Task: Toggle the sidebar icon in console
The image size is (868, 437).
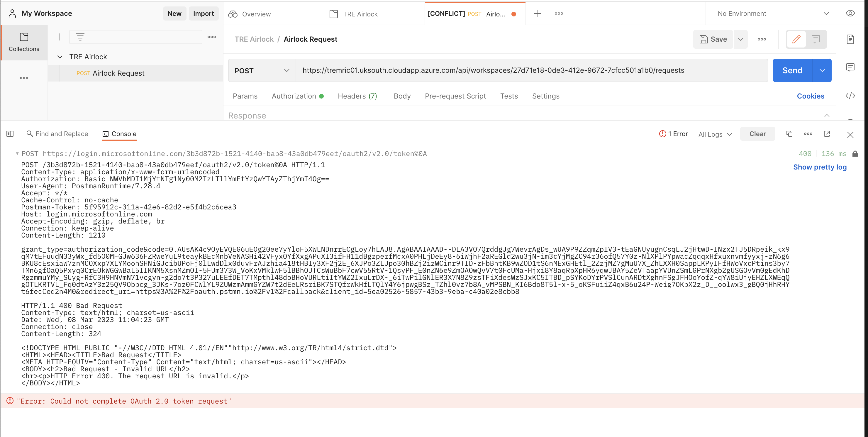Action: 10,134
